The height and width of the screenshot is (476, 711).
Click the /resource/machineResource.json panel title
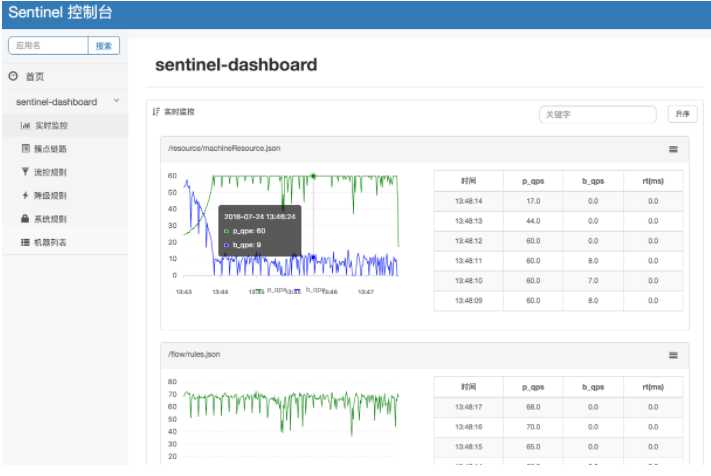point(224,148)
